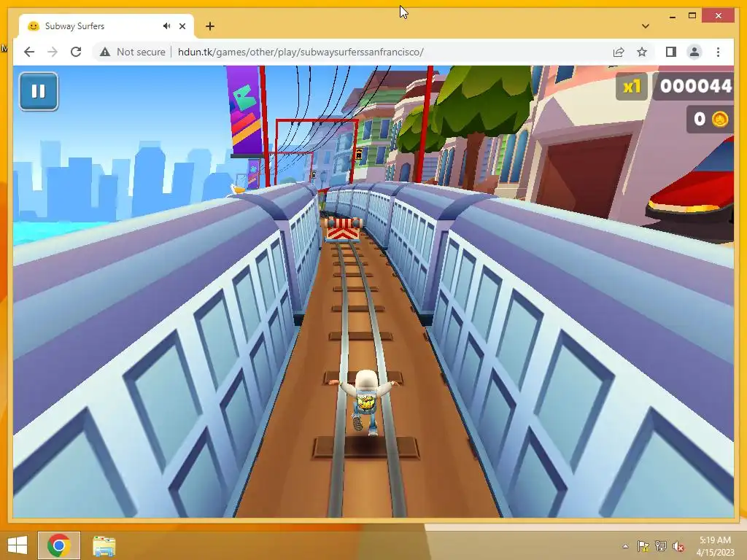Open the browser side panel
Viewport: 747px width, 560px height.
click(671, 52)
